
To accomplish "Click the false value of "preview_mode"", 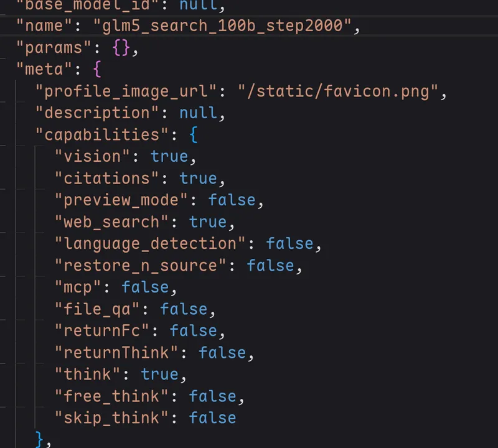I will click(232, 200).
